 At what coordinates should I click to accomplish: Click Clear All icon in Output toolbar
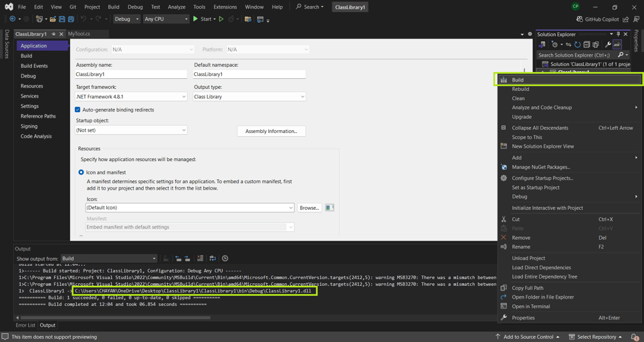click(x=200, y=259)
